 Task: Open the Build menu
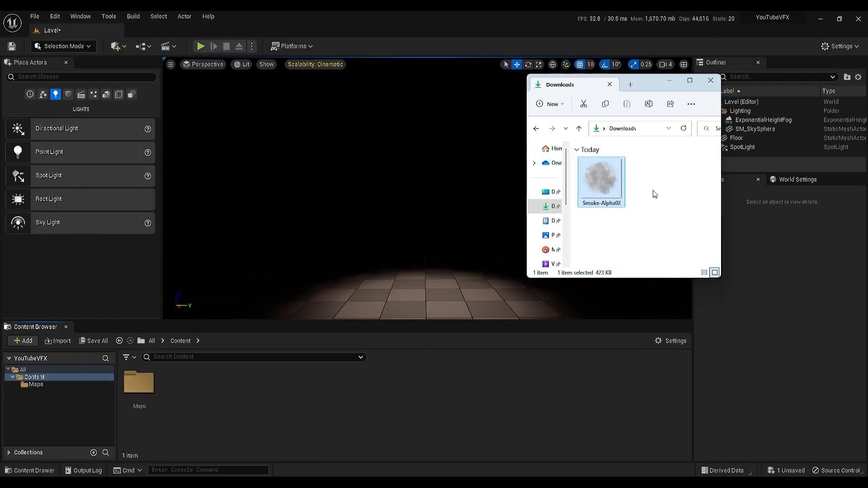coord(133,16)
